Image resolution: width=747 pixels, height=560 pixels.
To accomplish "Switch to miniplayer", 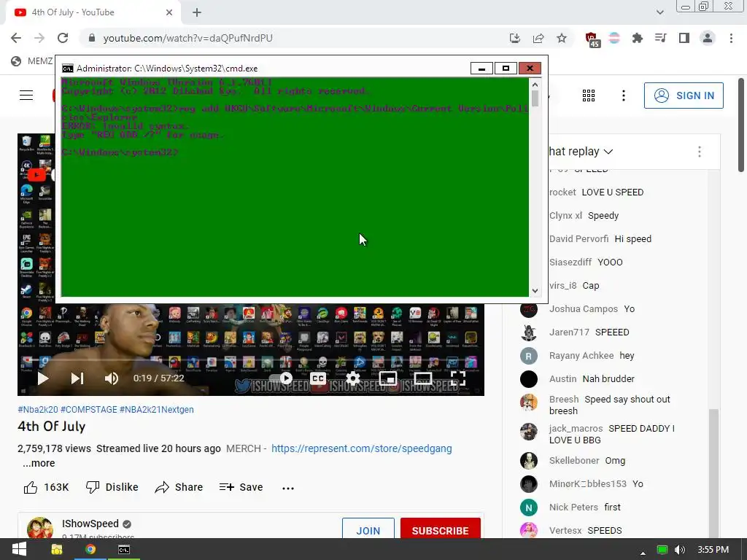I will point(388,378).
